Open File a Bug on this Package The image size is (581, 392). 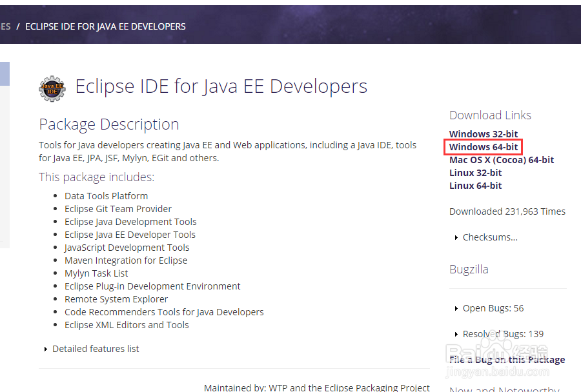click(507, 360)
